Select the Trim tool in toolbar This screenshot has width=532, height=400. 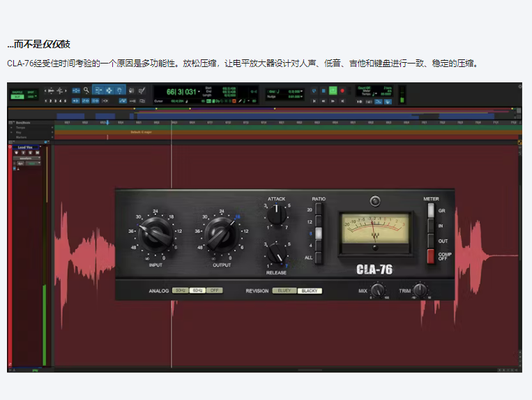pyautogui.click(x=98, y=90)
